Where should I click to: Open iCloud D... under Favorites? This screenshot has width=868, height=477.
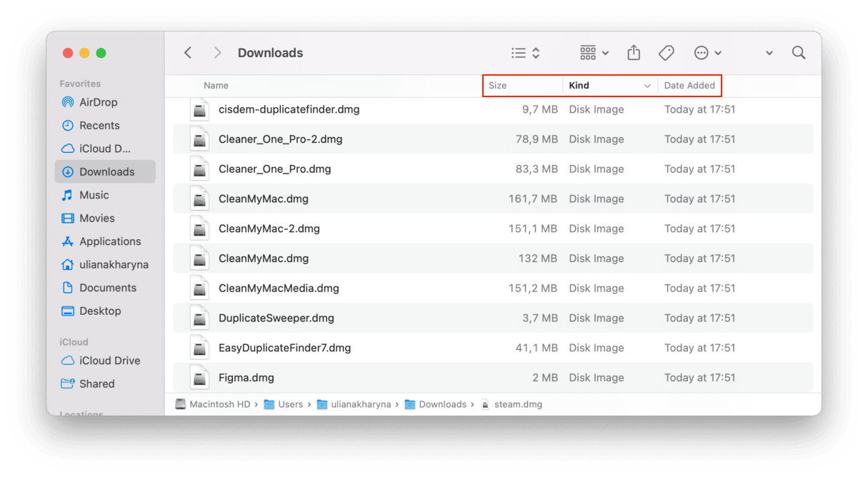(x=105, y=149)
